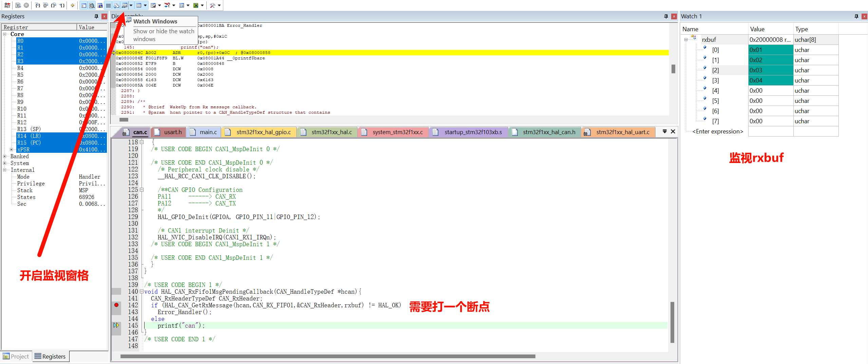Viewport: 868px width, 364px height.
Task: Fold the code block at line 140
Action: tap(141, 291)
